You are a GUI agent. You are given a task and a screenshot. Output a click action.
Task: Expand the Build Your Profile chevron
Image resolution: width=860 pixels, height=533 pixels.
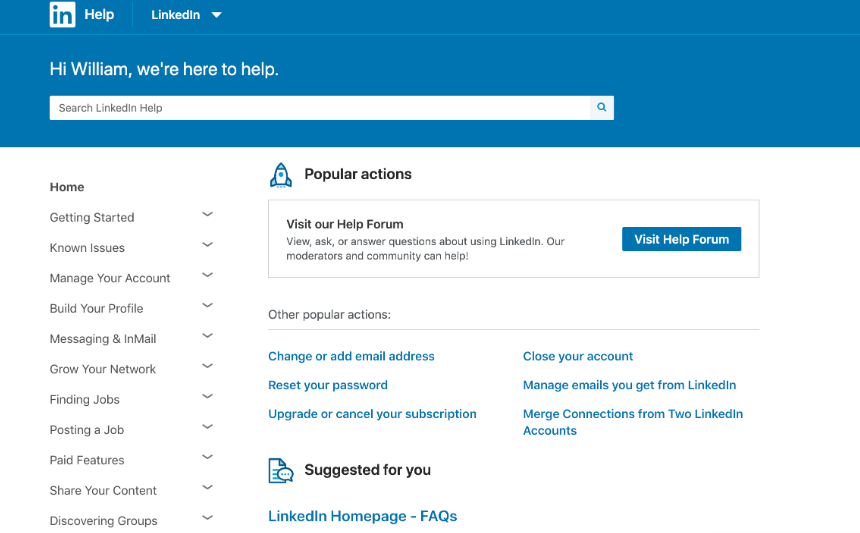pos(207,305)
